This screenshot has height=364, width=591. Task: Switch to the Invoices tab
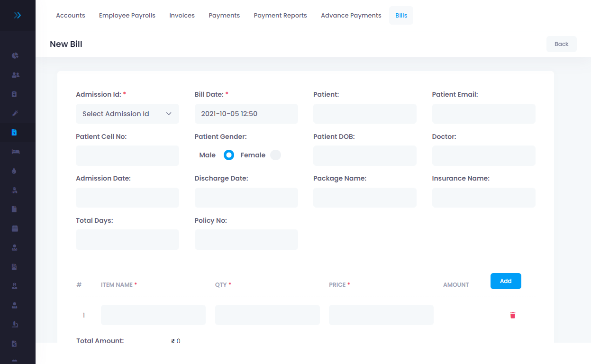tap(182, 16)
